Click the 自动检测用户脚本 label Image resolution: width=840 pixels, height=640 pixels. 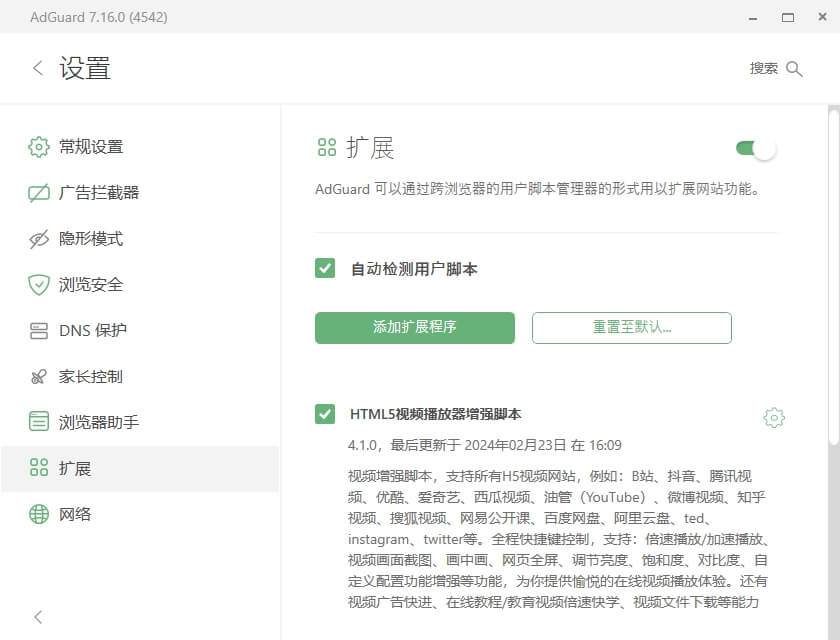(x=414, y=269)
